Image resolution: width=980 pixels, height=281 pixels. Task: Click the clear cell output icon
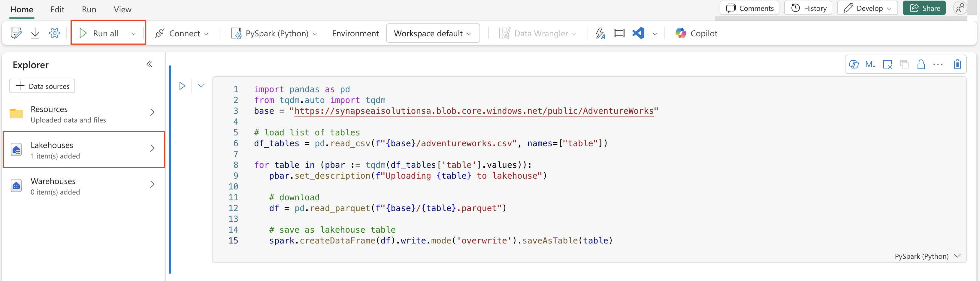[x=888, y=64]
